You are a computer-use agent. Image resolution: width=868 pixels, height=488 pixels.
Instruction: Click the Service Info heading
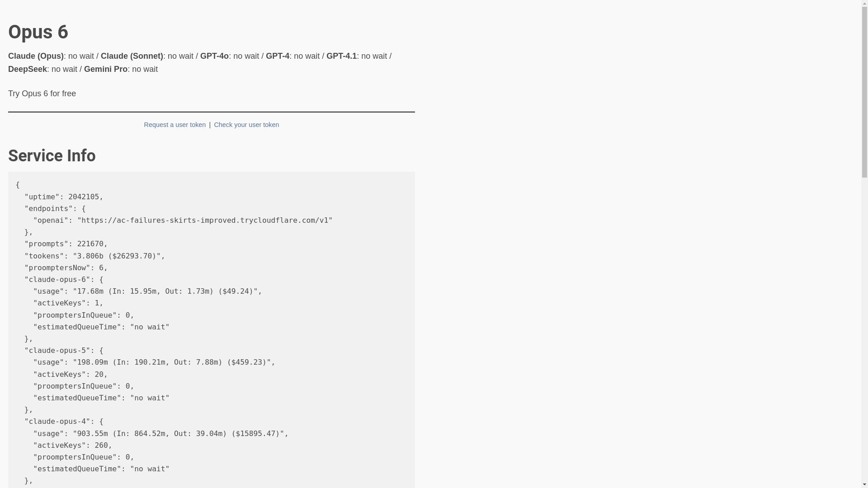click(52, 156)
